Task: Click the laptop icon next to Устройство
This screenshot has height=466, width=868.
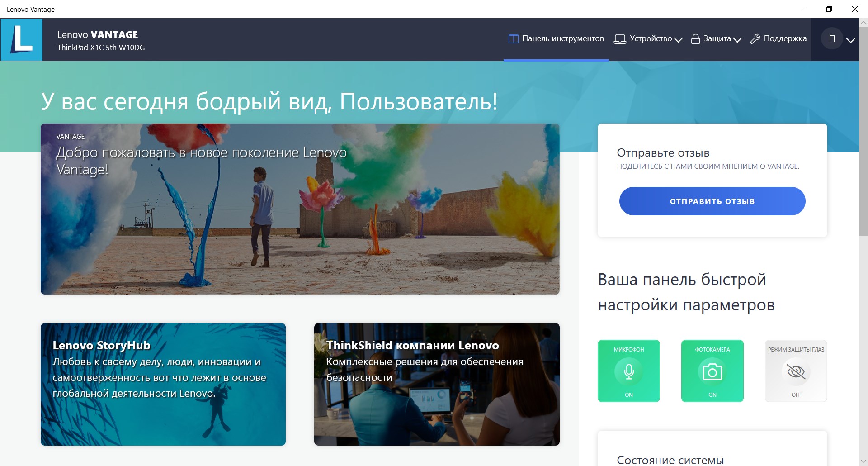Action: coord(620,39)
